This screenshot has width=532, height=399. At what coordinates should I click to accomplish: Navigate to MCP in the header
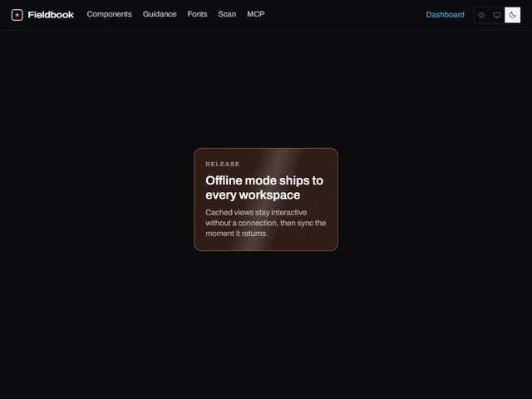click(256, 14)
